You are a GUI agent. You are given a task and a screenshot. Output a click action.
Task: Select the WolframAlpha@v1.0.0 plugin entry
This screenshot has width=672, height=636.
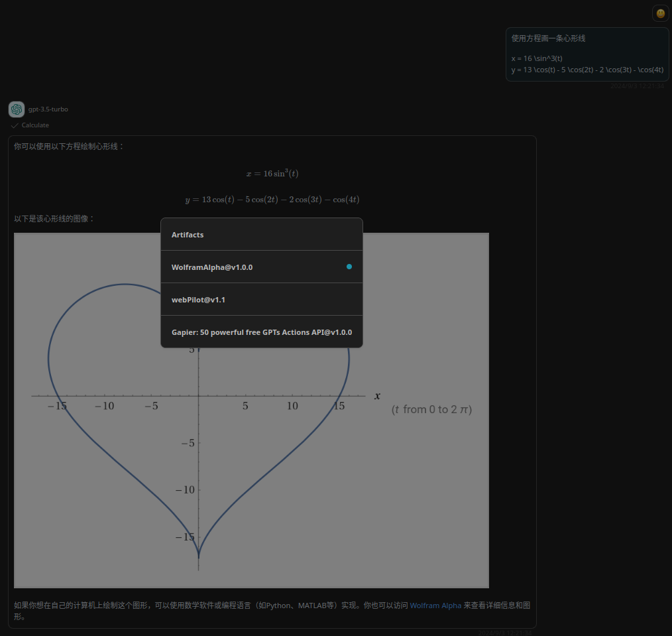pos(261,267)
